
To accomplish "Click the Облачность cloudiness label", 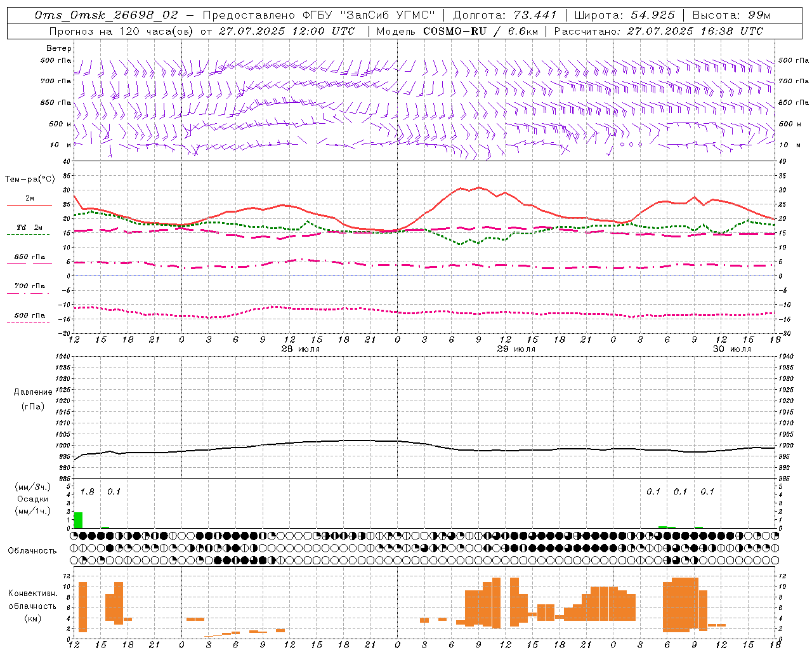I will click(32, 550).
